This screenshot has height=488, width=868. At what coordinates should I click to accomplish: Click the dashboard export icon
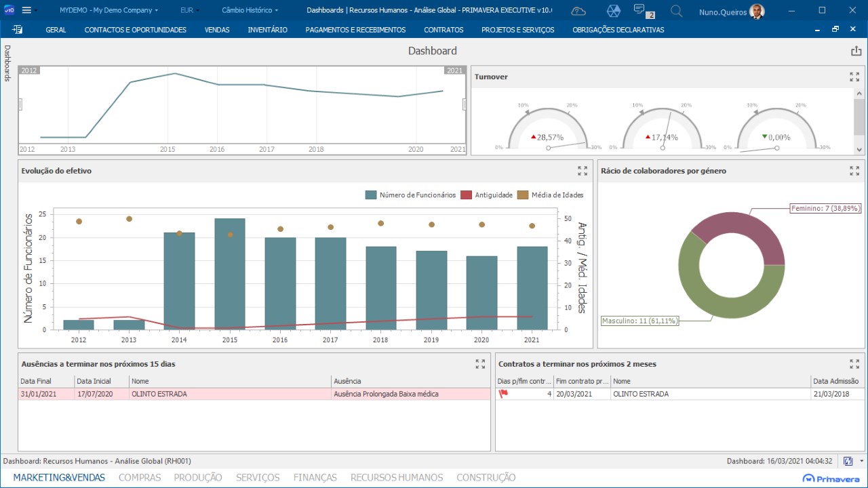856,51
